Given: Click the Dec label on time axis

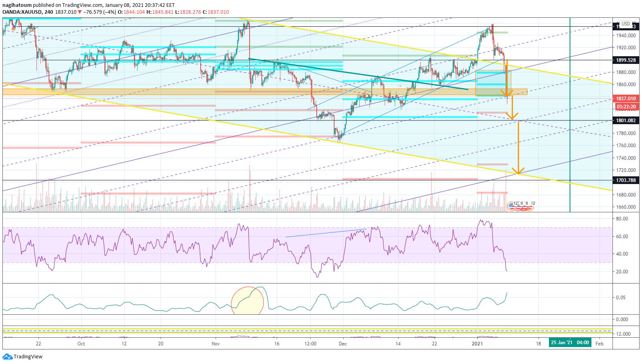Looking at the screenshot, I should pyautogui.click(x=343, y=344).
